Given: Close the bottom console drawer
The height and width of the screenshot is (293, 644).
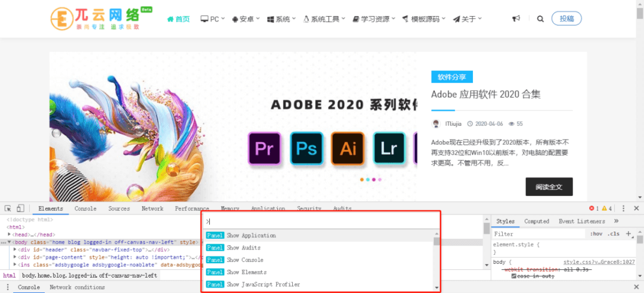Looking at the screenshot, I should click(636, 287).
